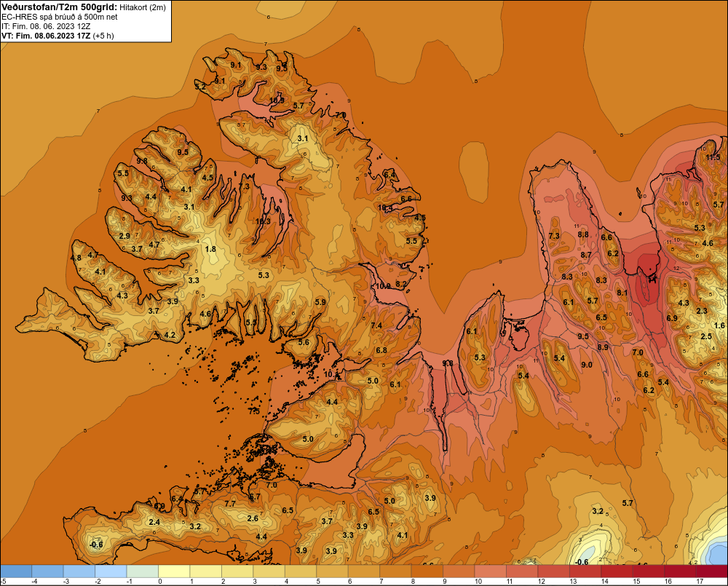Click the '7.7' temperature value on the map
This screenshot has width=728, height=586.
point(230,504)
